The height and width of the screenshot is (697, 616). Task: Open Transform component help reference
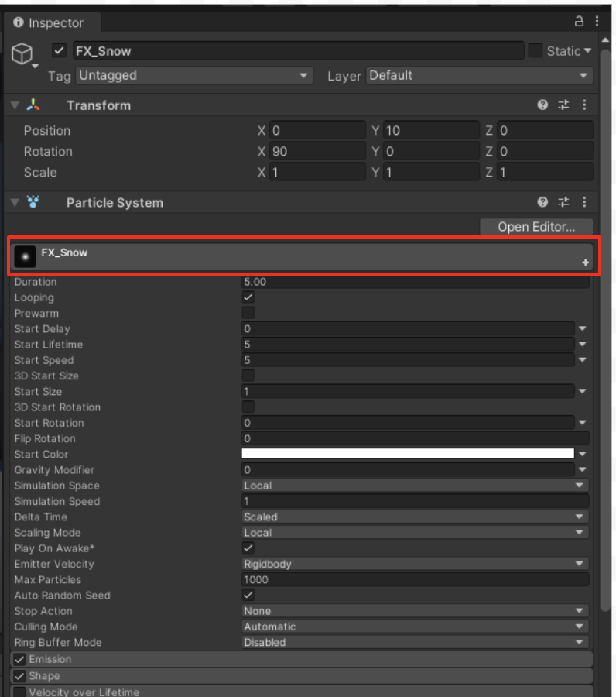543,105
